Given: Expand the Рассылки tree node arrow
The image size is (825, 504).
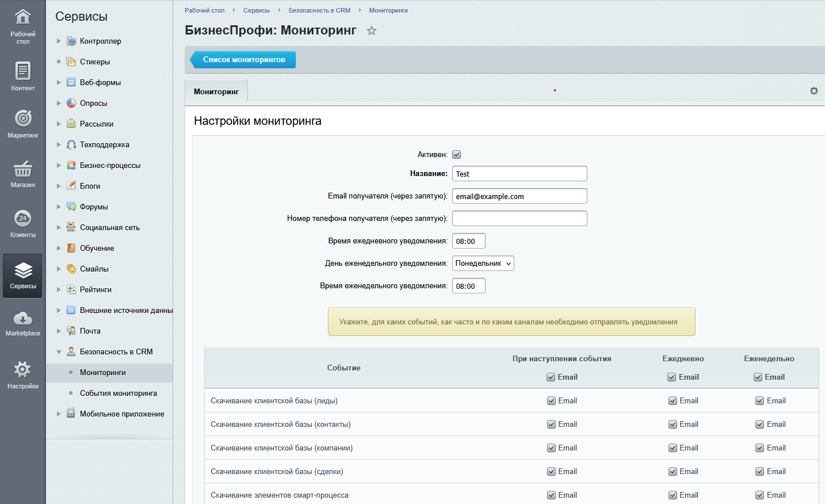Looking at the screenshot, I should (x=59, y=124).
